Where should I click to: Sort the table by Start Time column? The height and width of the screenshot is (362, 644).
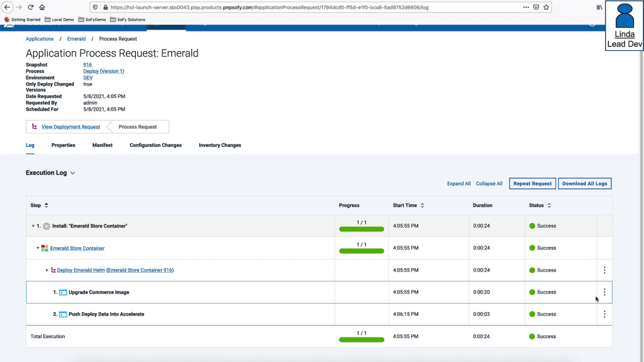[x=422, y=206]
